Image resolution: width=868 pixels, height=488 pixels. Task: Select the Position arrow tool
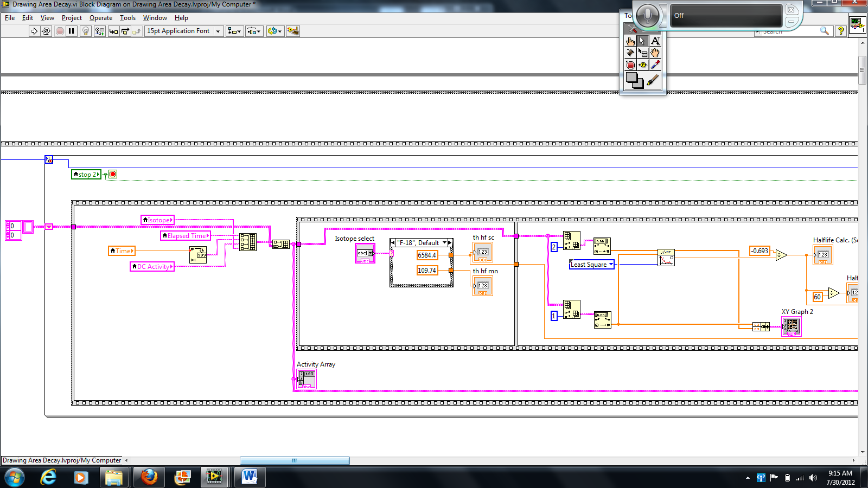(x=642, y=41)
